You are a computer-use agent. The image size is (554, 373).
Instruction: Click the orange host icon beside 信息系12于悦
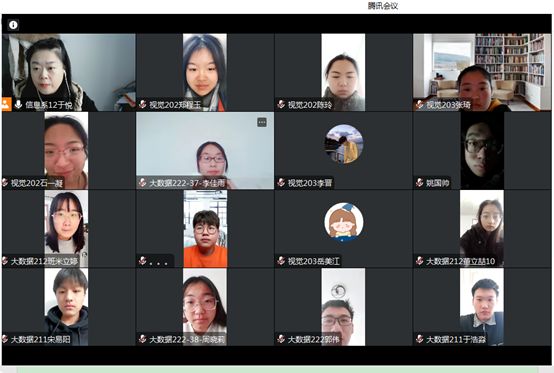6,105
